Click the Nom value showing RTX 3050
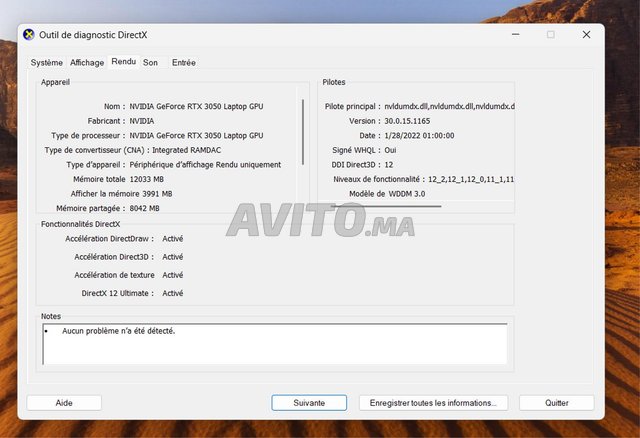The width and height of the screenshot is (640, 438). coord(196,106)
